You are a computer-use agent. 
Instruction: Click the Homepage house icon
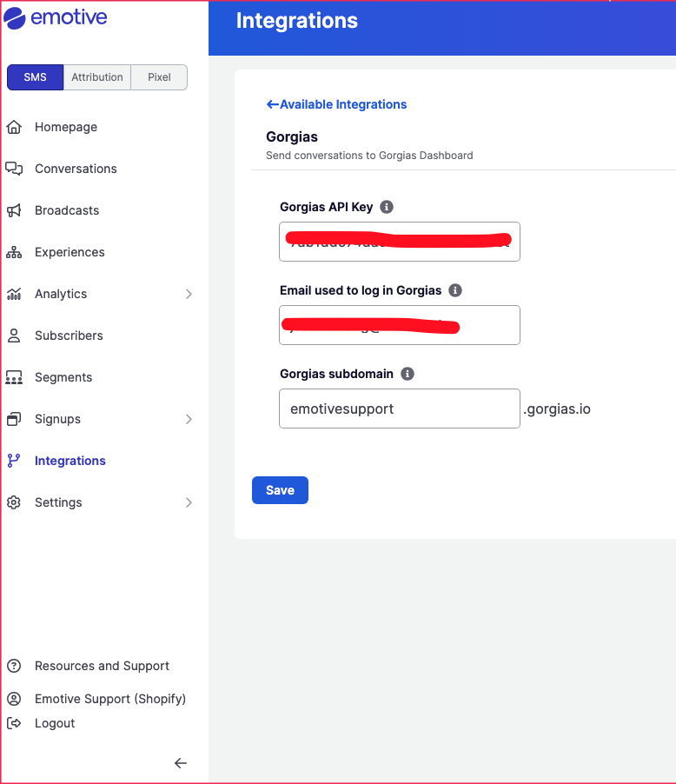click(x=14, y=127)
